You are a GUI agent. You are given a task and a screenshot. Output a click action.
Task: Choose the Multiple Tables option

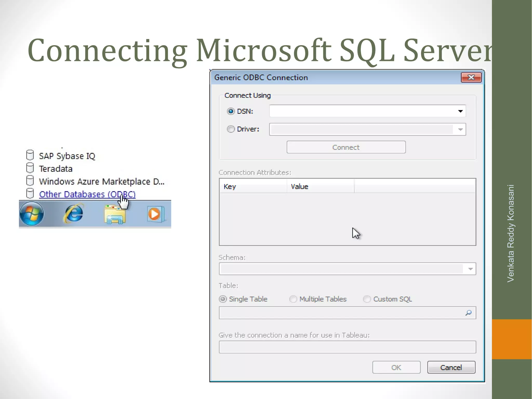(x=293, y=299)
